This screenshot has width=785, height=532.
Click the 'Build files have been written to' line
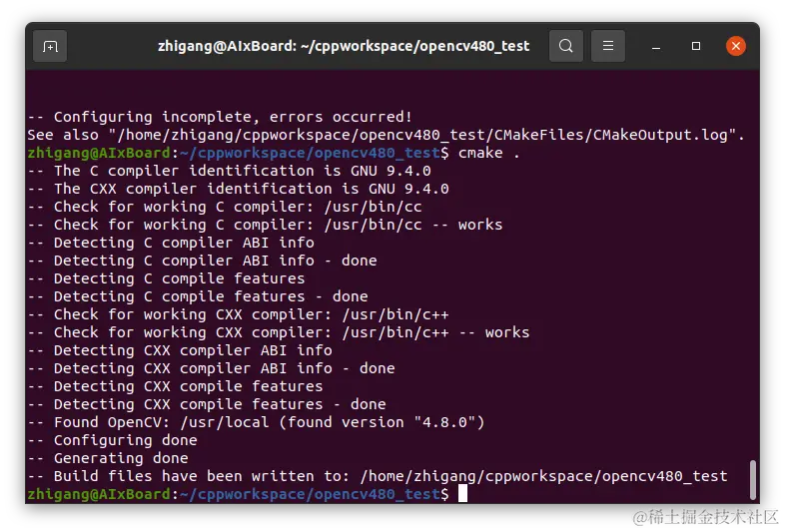378,477
